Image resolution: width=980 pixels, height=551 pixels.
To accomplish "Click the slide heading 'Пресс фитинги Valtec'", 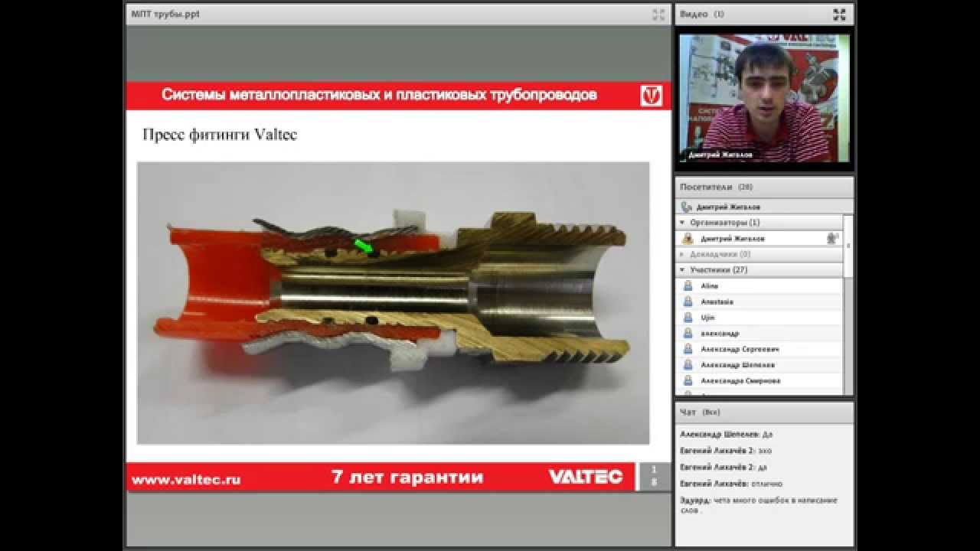I will pyautogui.click(x=220, y=135).
